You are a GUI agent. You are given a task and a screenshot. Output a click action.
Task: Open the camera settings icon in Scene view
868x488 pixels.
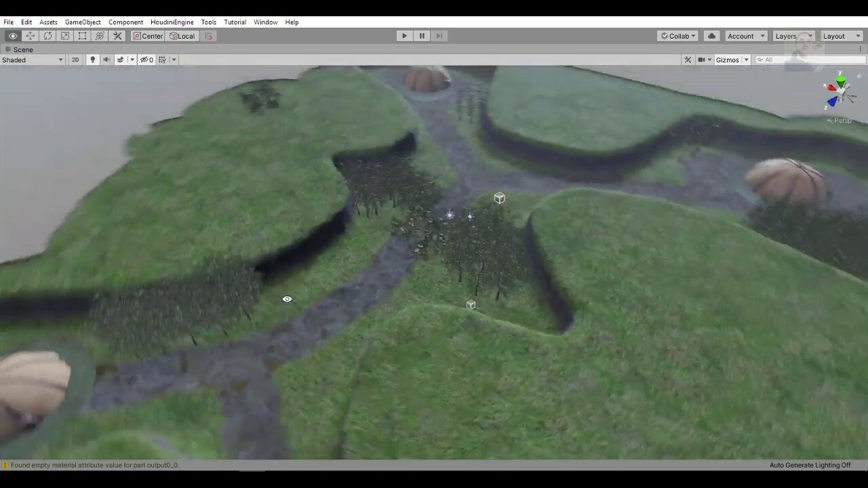701,60
